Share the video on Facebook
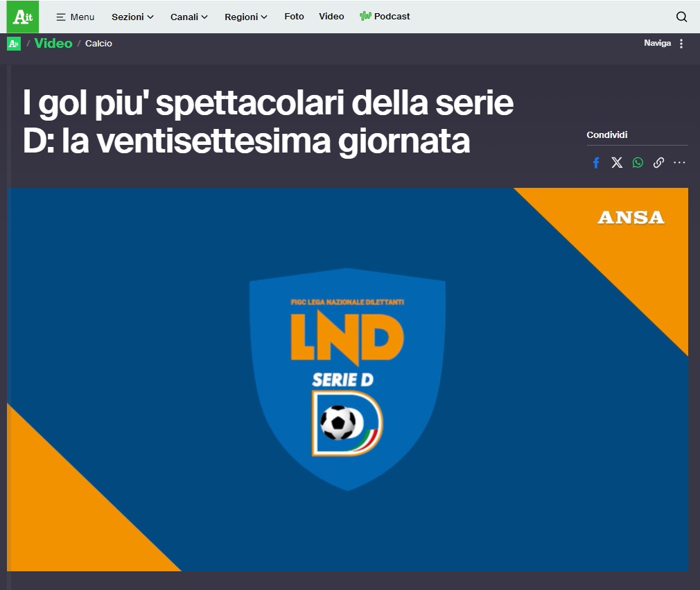Viewport: 700px width, 590px height. click(596, 163)
